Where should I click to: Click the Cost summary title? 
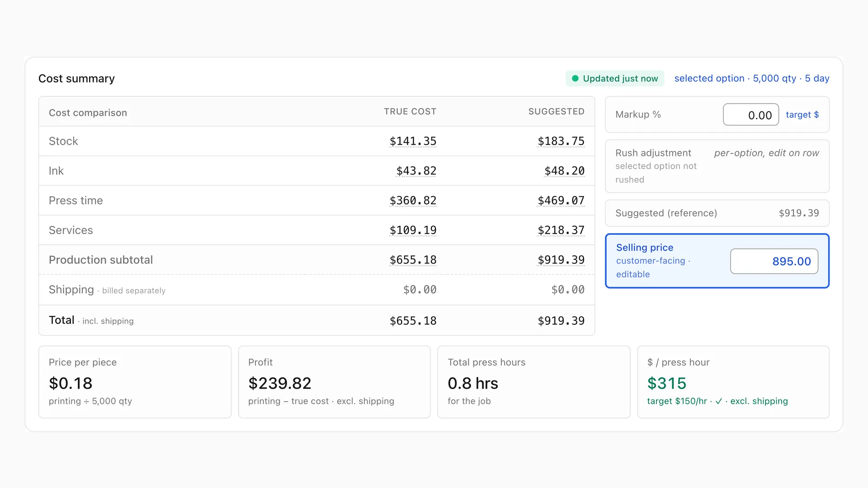point(76,79)
